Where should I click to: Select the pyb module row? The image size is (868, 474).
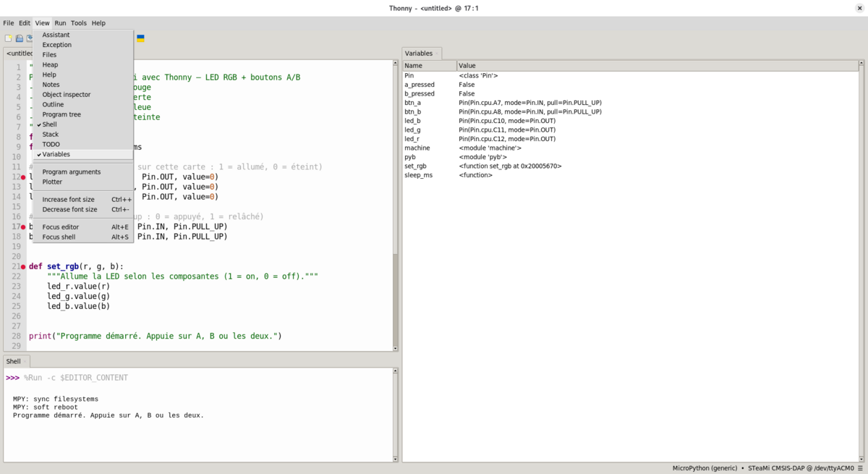coord(629,157)
